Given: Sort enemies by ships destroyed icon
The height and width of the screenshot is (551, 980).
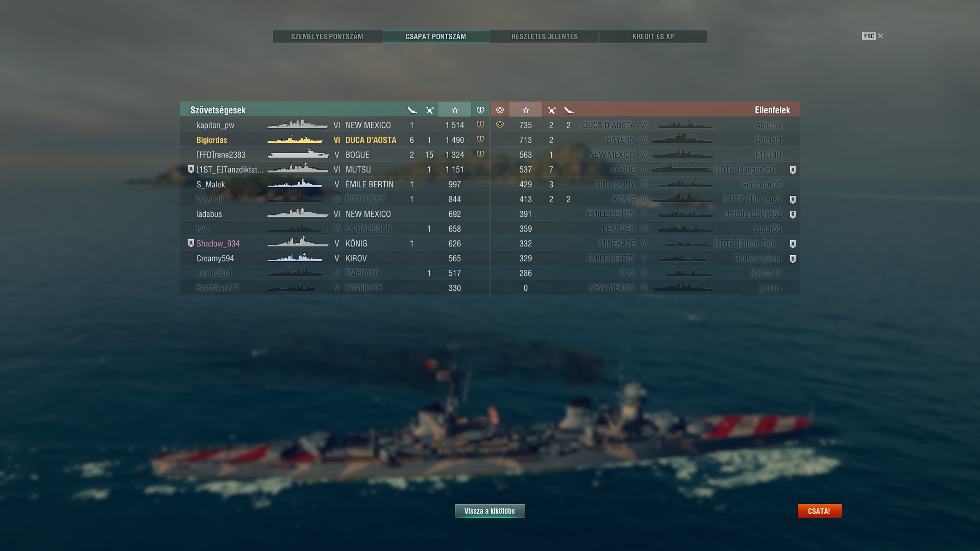Looking at the screenshot, I should pos(569,110).
